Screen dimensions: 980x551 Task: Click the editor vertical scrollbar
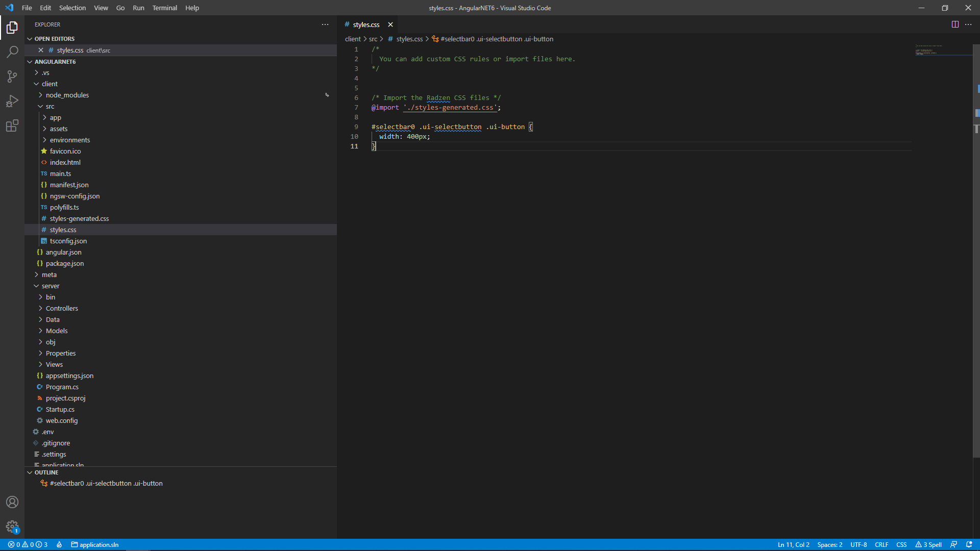pos(976,250)
